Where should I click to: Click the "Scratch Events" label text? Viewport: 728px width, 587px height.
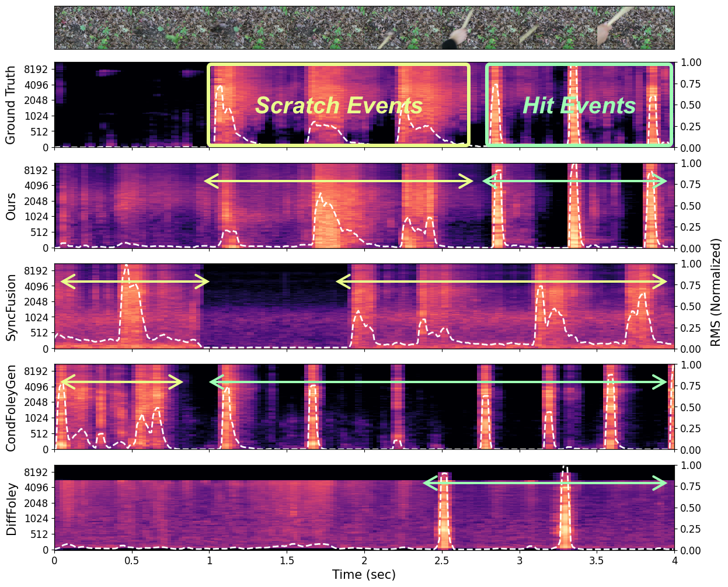[339, 106]
